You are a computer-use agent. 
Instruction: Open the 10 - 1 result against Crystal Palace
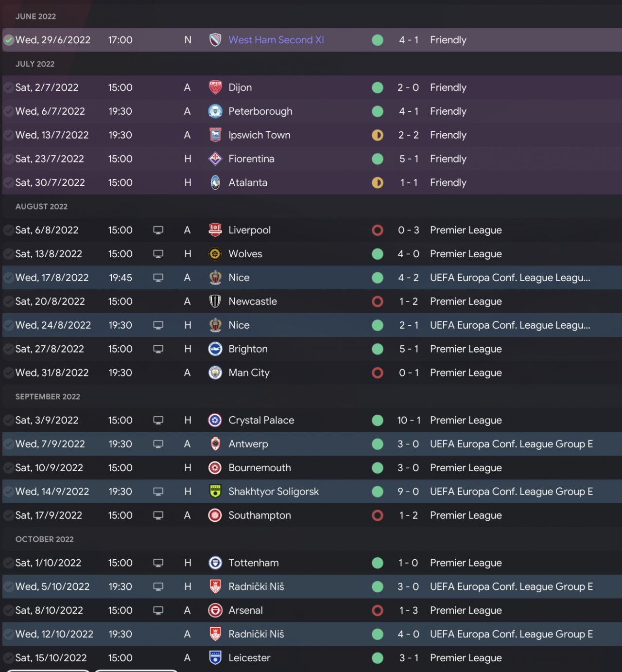[x=409, y=420]
